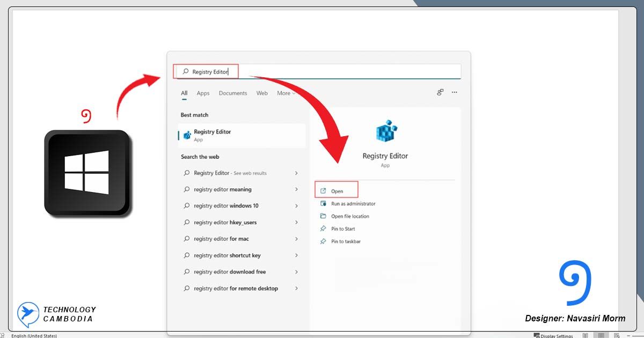The height and width of the screenshot is (338, 644).
Task: Choose the "registry editor for remote desktop" suggestion
Action: pos(241,289)
